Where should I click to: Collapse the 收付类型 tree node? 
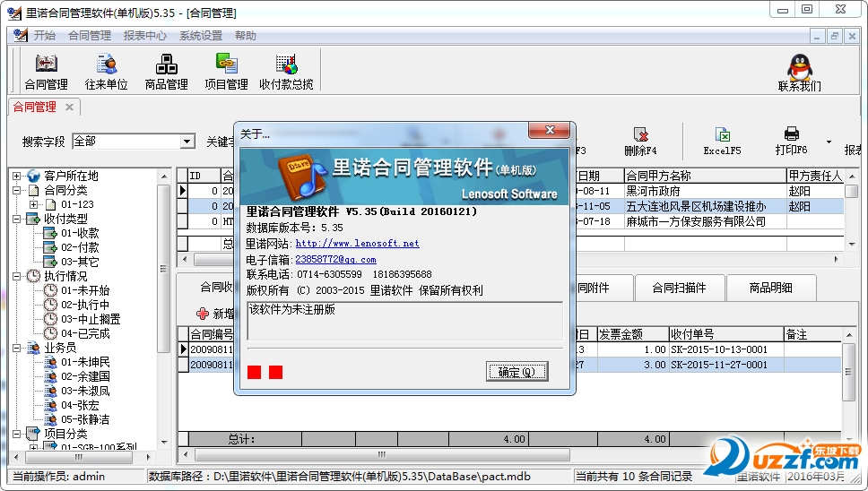pyautogui.click(x=17, y=219)
